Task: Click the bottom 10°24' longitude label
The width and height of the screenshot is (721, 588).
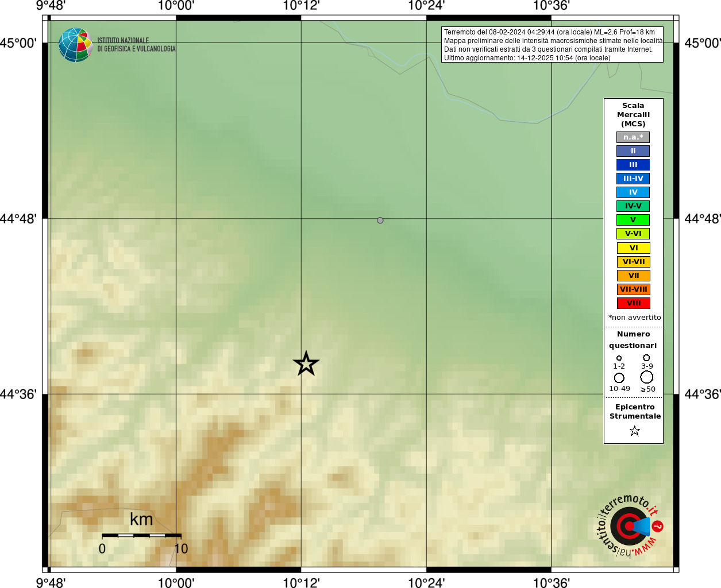Action: point(426,583)
